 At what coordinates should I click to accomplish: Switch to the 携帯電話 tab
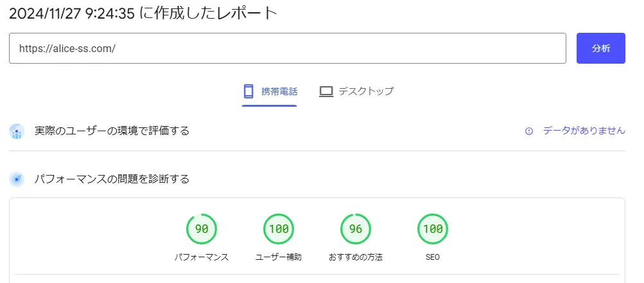pos(270,91)
